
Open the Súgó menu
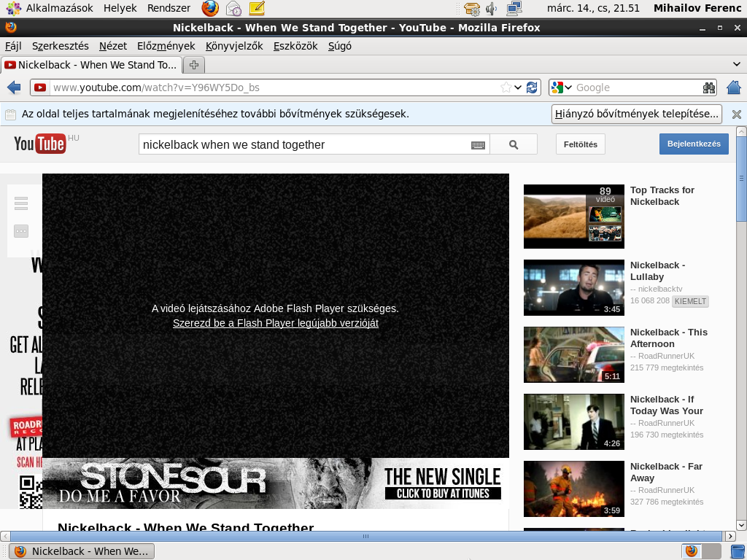click(340, 46)
